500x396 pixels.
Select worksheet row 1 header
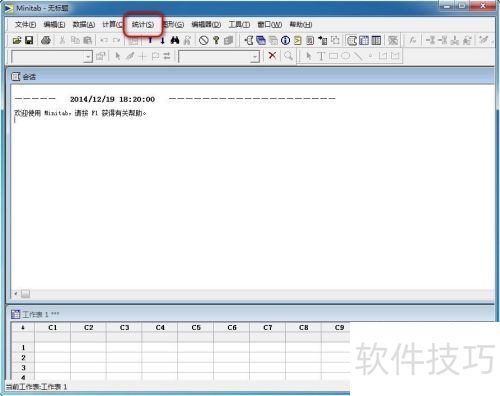pos(23,348)
